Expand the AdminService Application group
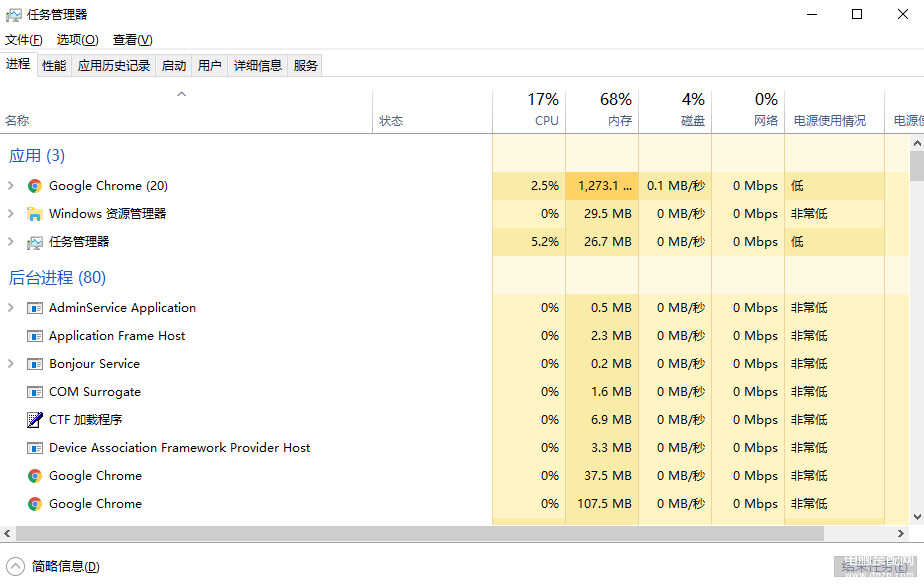The image size is (924, 588). tap(11, 308)
